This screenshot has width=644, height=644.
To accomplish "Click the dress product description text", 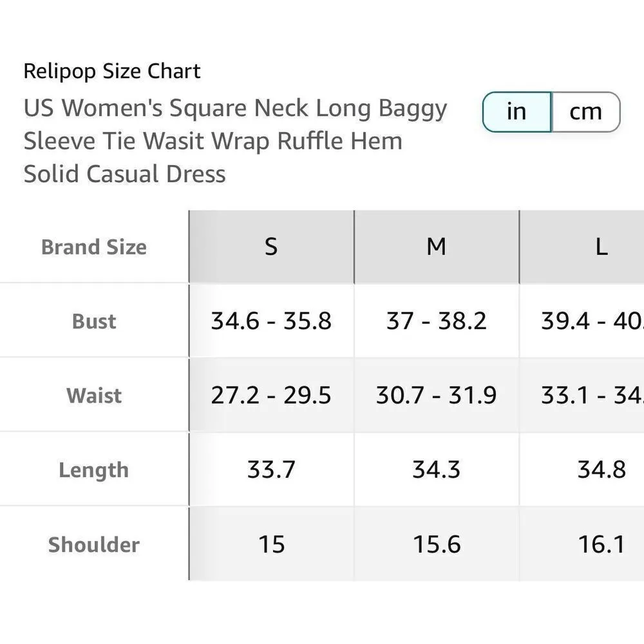I will pos(235,141).
